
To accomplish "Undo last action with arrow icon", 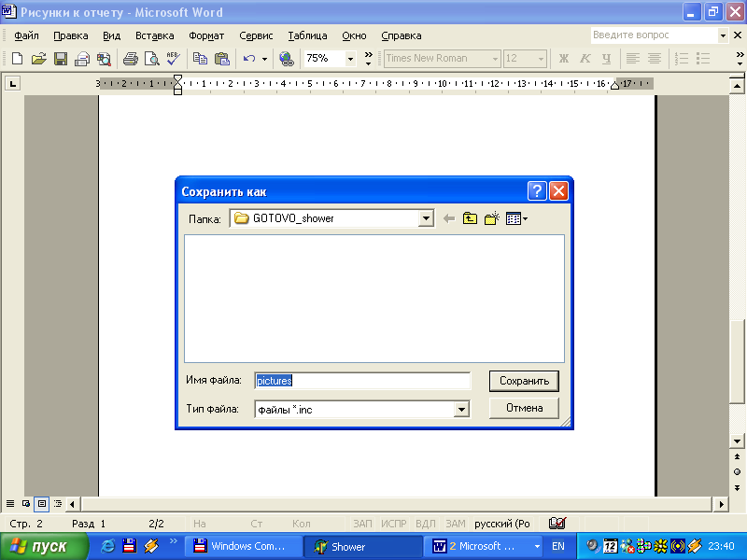I will (249, 59).
